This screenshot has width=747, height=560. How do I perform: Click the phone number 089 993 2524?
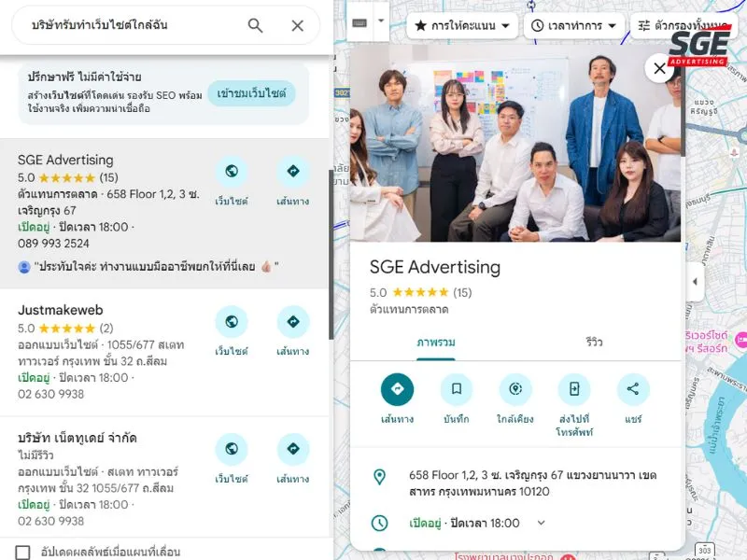(x=53, y=244)
